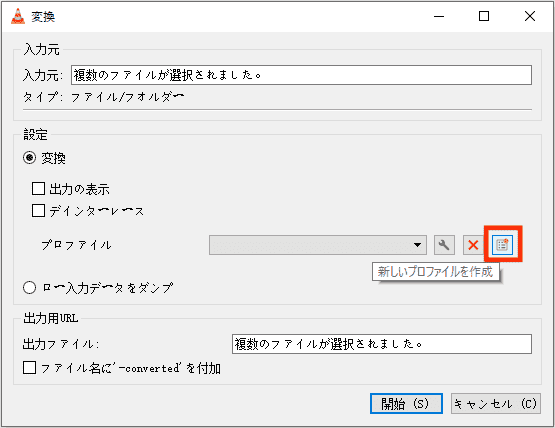Minimize the 変換 dialog window
Image resolution: width=555 pixels, height=428 pixels.
439,16
